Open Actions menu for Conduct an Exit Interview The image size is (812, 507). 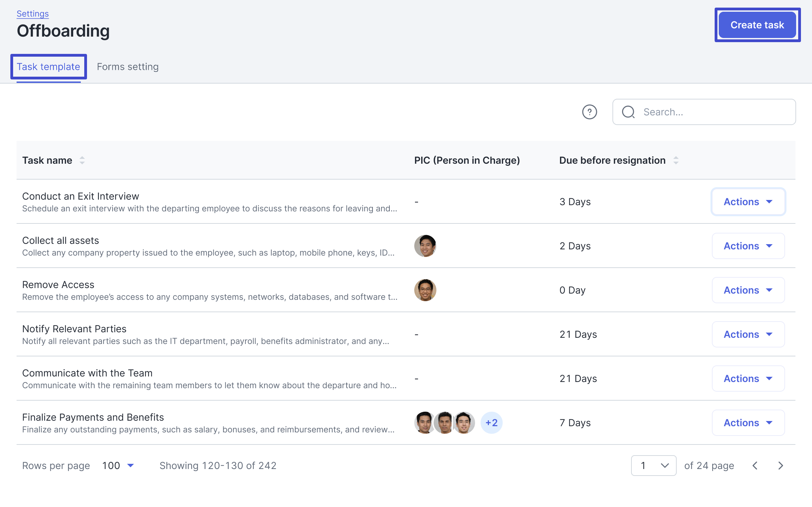[748, 202]
